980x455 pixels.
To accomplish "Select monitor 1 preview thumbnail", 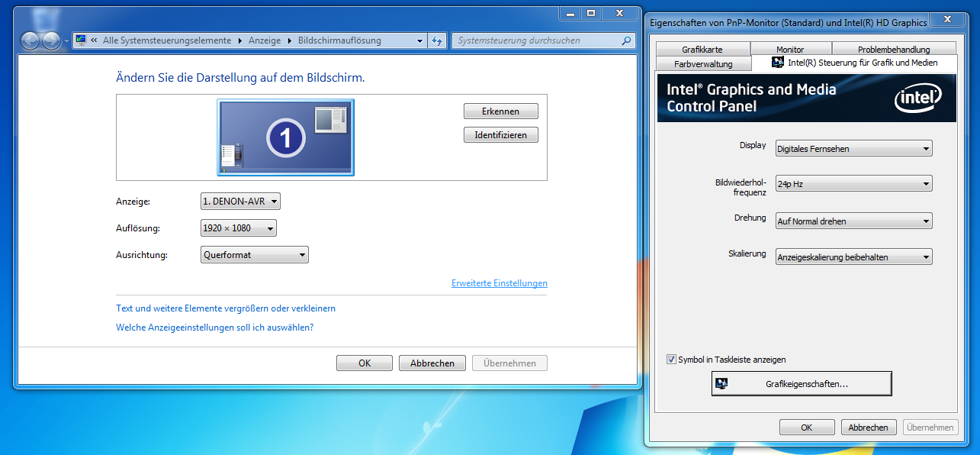I will pos(285,137).
